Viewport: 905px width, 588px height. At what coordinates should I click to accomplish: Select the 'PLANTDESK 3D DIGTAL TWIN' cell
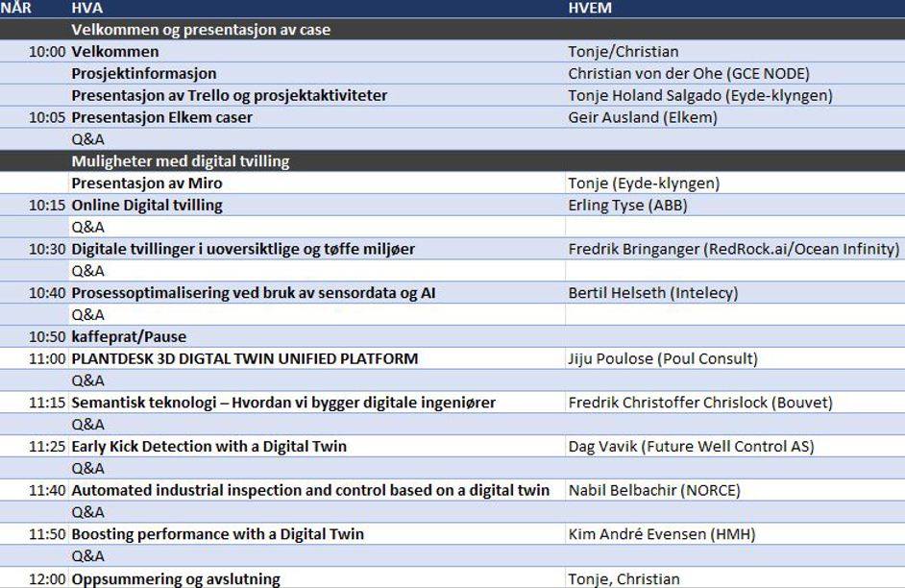(x=245, y=359)
